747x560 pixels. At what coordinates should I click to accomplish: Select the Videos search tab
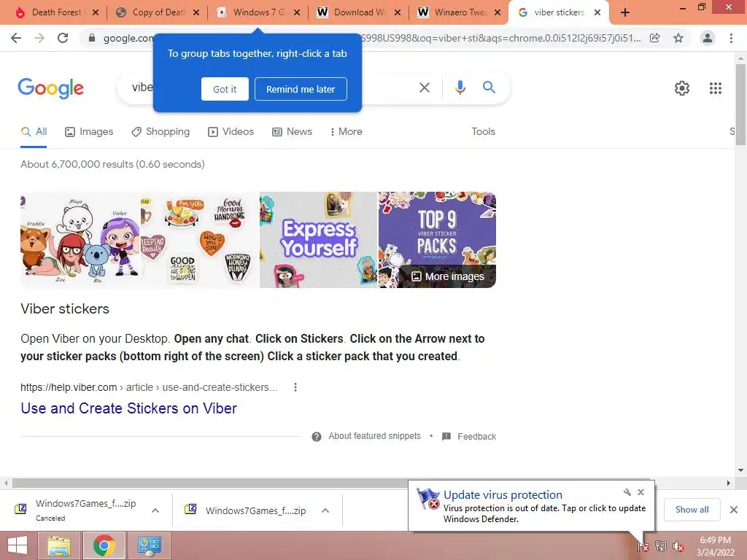click(x=231, y=132)
